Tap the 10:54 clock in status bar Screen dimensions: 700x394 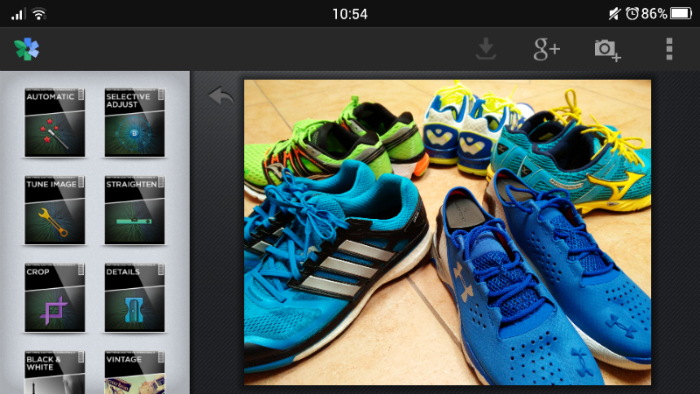350,14
